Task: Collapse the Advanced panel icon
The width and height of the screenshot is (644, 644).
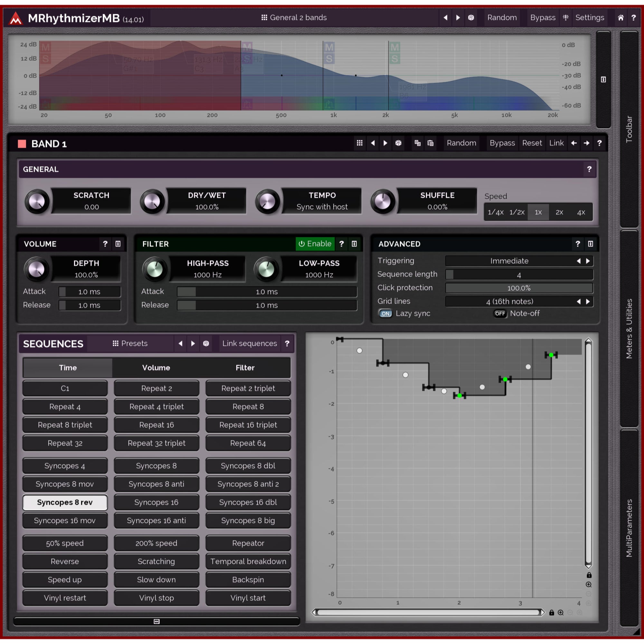Action: pos(590,244)
